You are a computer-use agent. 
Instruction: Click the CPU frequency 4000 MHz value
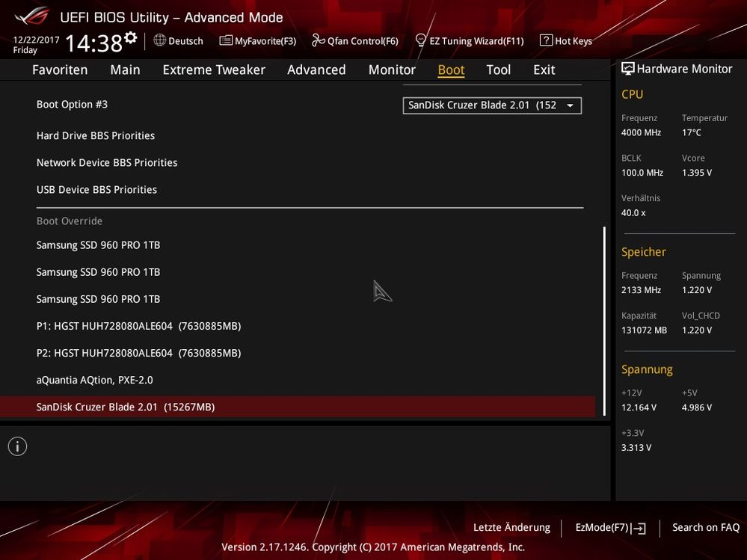[x=642, y=133]
